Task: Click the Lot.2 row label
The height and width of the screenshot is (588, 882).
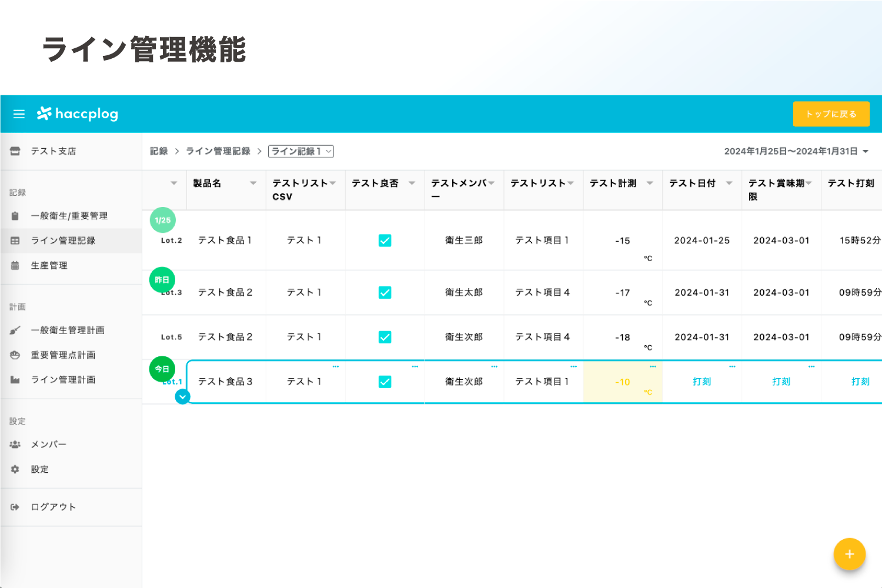Action: pos(172,240)
